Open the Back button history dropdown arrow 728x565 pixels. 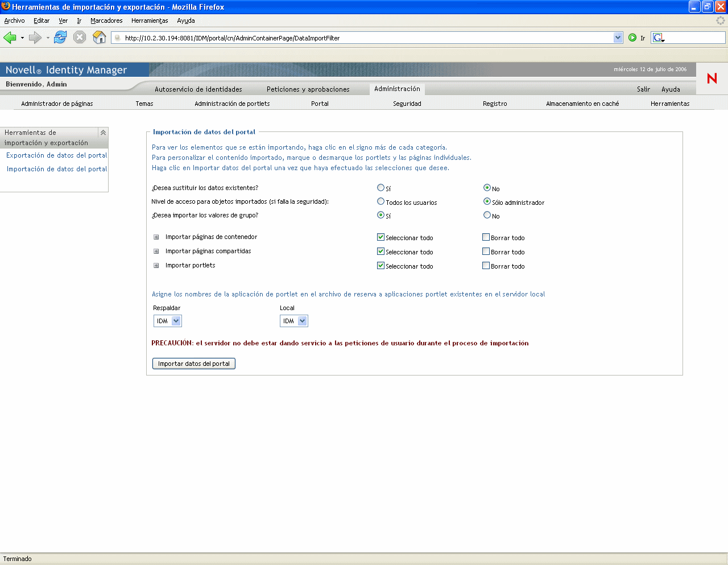pyautogui.click(x=22, y=38)
